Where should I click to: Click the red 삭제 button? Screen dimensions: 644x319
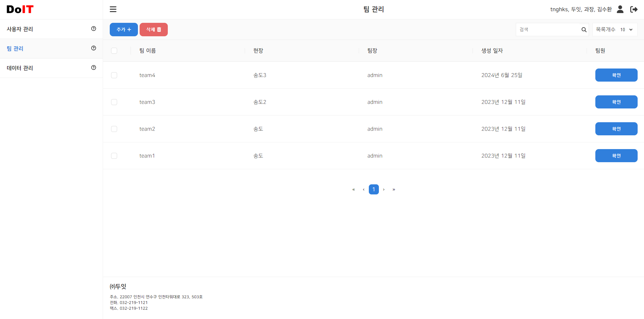(154, 30)
